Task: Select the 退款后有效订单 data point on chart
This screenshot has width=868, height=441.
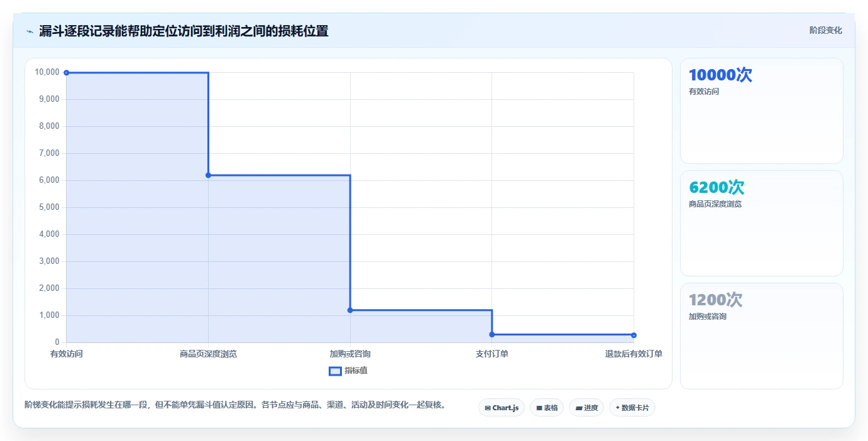Action: pos(634,335)
